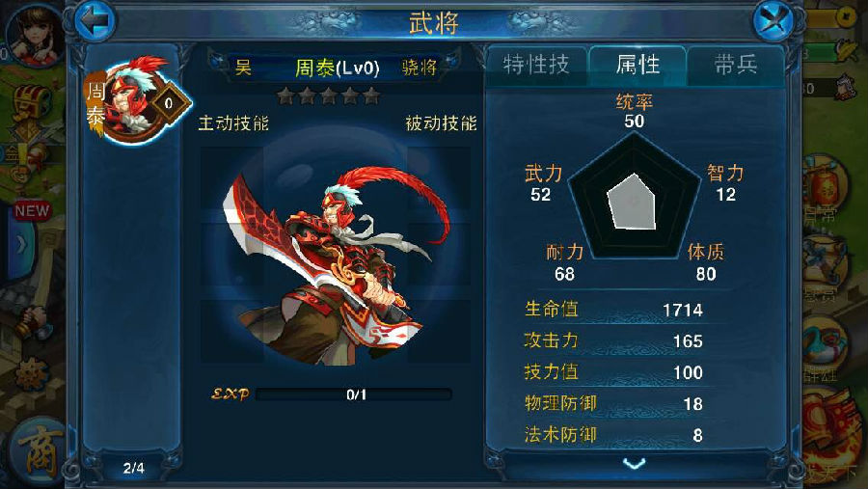
Task: Open the 带兵 tab
Action: [735, 66]
